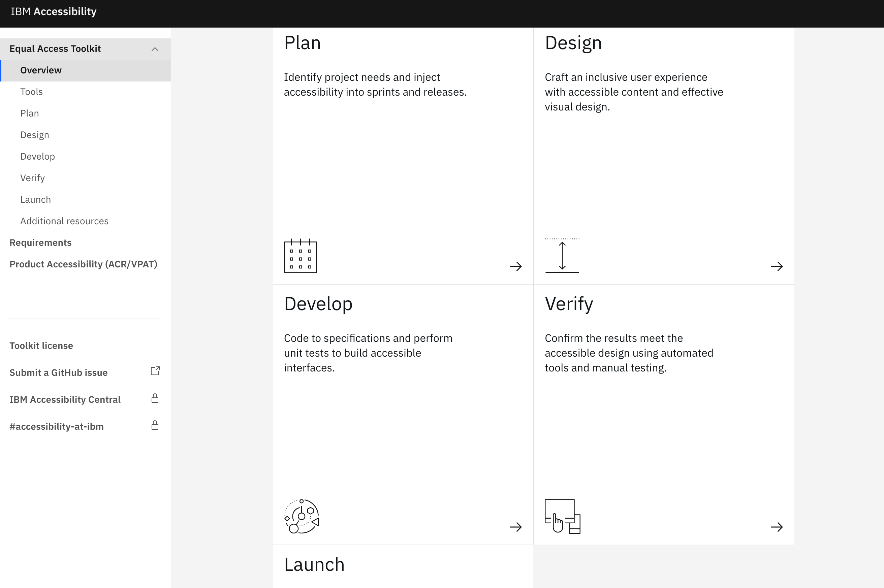Click the arrow icon on the Verify card
This screenshot has height=588, width=884.
(x=777, y=527)
